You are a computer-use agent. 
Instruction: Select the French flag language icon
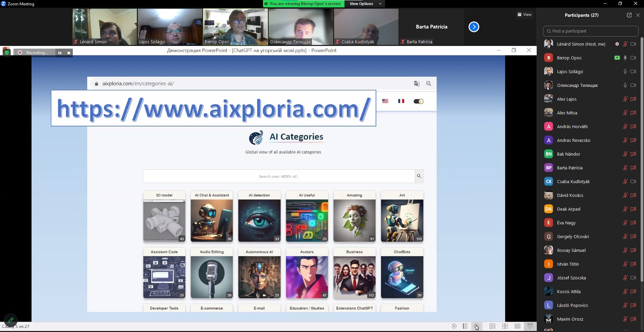[401, 101]
